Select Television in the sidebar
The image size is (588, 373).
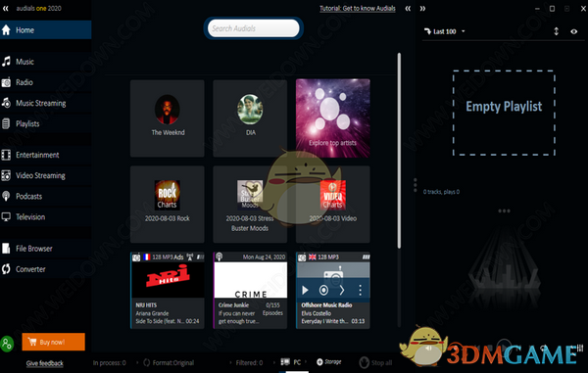45,216
